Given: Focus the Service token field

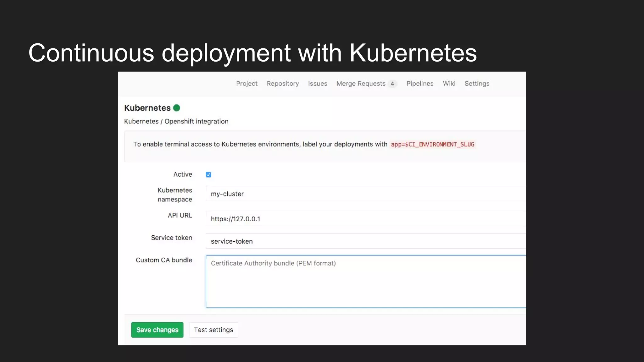Looking at the screenshot, I should (366, 241).
